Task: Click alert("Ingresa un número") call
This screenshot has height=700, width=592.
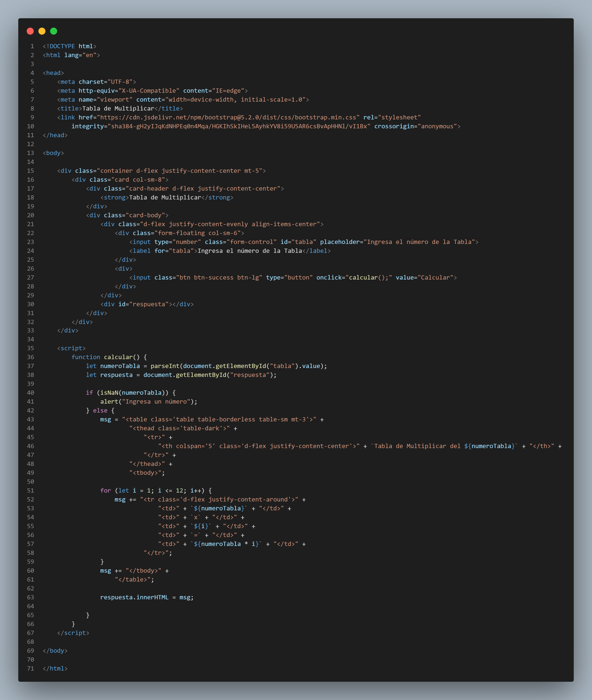Action: (147, 402)
